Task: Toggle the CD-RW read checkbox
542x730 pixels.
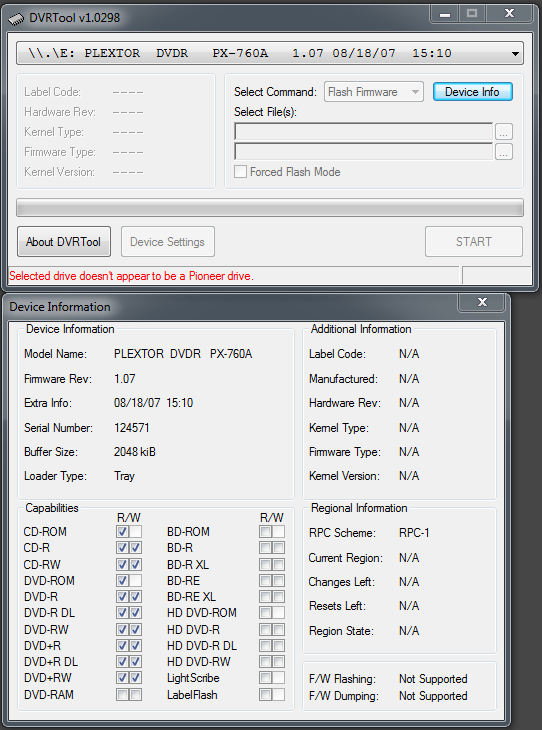Action: (122, 565)
